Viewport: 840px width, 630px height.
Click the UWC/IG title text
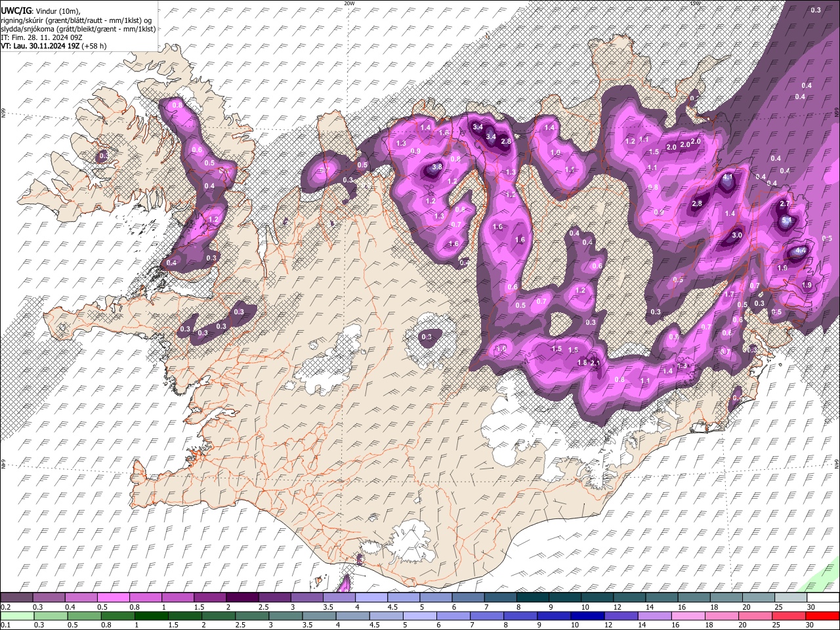point(16,10)
